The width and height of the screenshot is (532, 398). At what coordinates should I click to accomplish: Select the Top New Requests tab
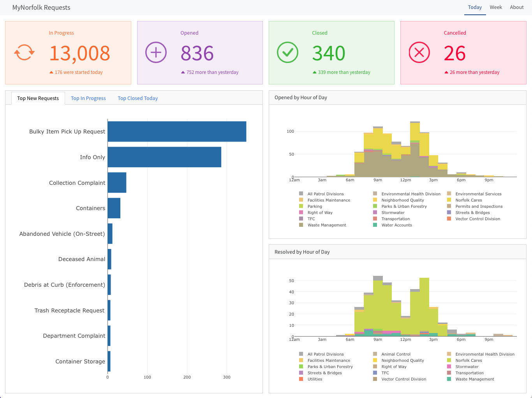tap(38, 98)
